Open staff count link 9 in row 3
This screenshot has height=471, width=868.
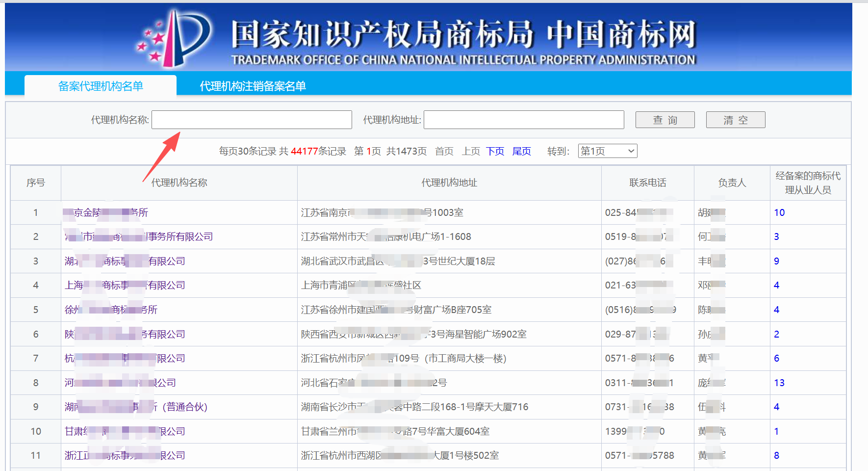pos(776,261)
